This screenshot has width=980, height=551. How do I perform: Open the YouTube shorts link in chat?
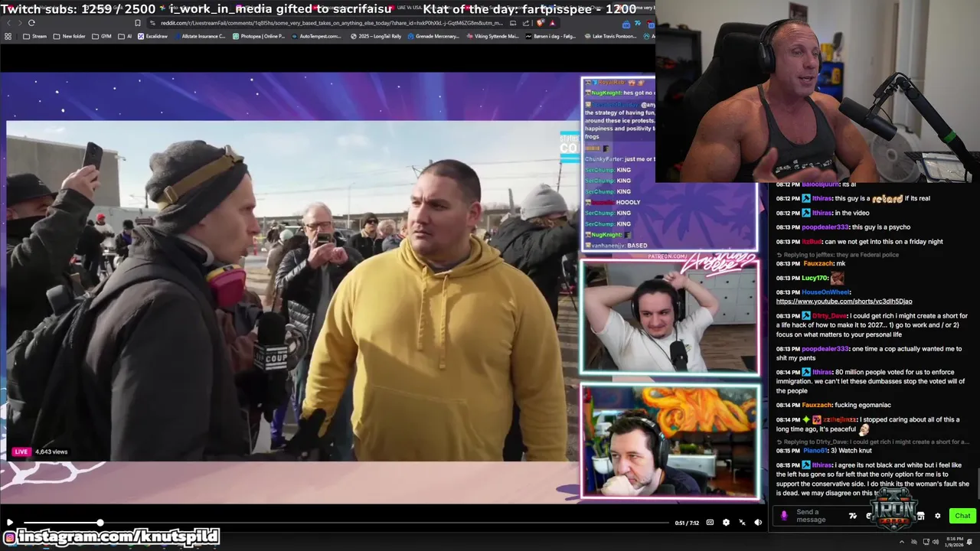(844, 301)
